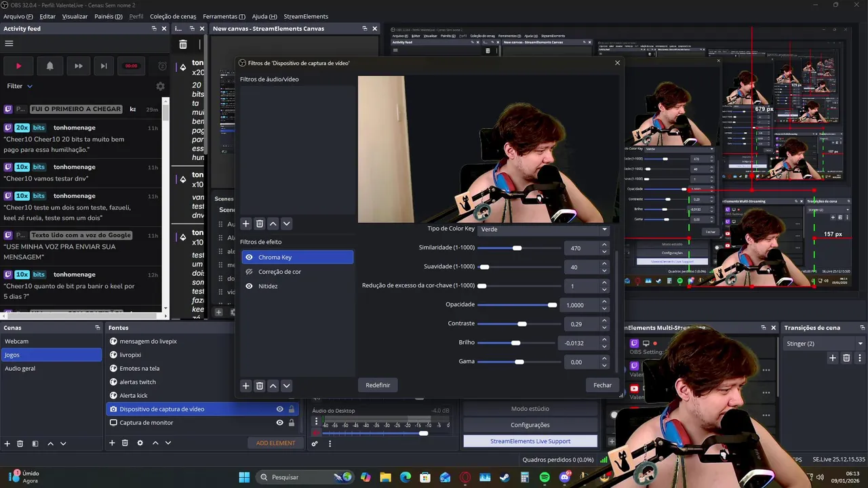Viewport: 868px width, 488px height.
Task: Adjust the Opacidade slider
Action: pos(518,305)
